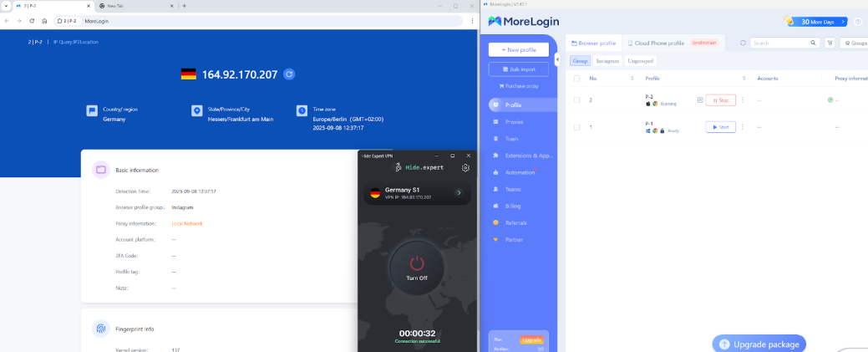The width and height of the screenshot is (868, 352).
Task: Open the tab search dropdown in browser
Action: (x=6, y=6)
